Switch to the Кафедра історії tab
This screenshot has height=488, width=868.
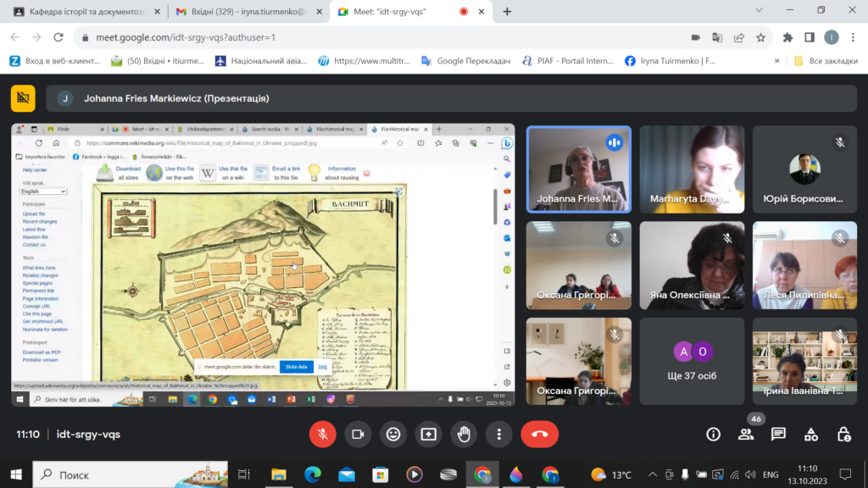pyautogui.click(x=85, y=12)
